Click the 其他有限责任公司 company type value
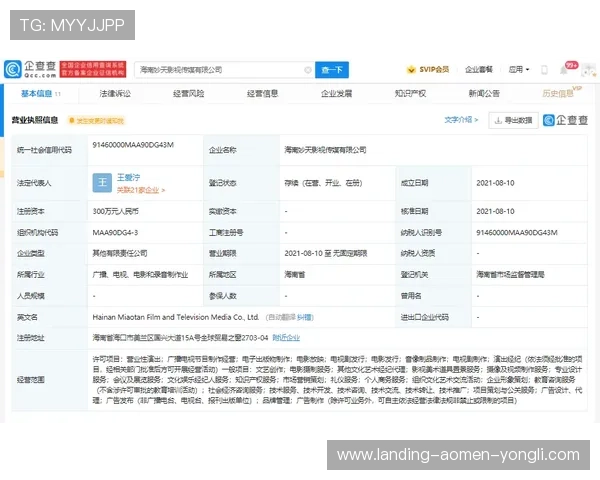Image resolution: width=600 pixels, height=480 pixels. [x=120, y=253]
